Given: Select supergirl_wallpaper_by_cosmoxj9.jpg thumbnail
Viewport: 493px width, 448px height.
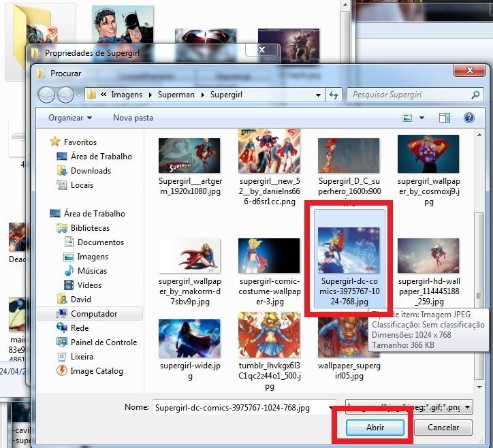Looking at the screenshot, I should coord(428,154).
